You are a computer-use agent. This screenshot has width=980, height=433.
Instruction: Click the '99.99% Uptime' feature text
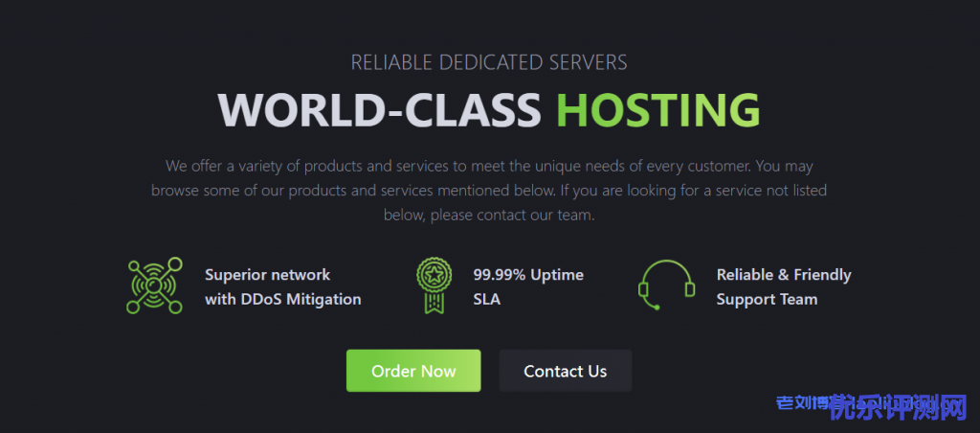pyautogui.click(x=528, y=275)
